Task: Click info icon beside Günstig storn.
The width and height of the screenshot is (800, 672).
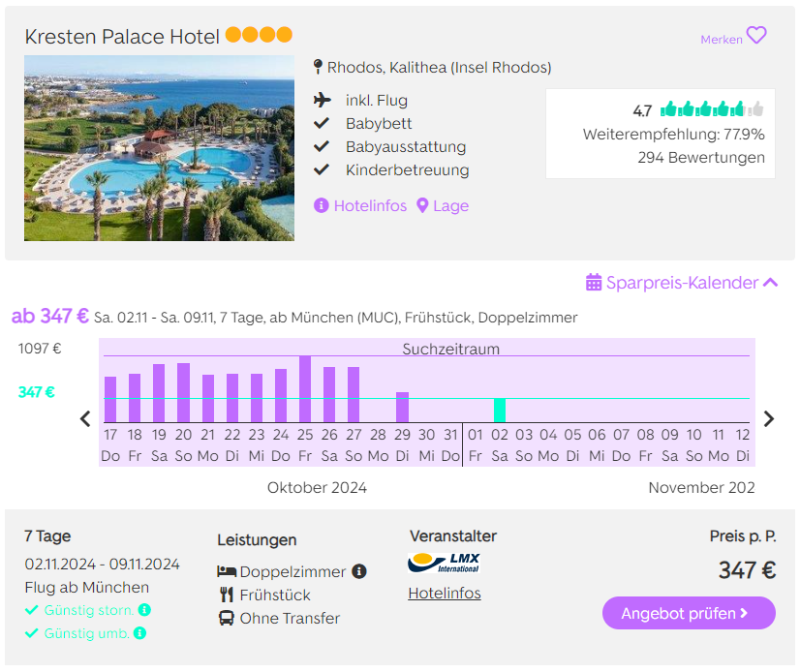Action: click(145, 610)
